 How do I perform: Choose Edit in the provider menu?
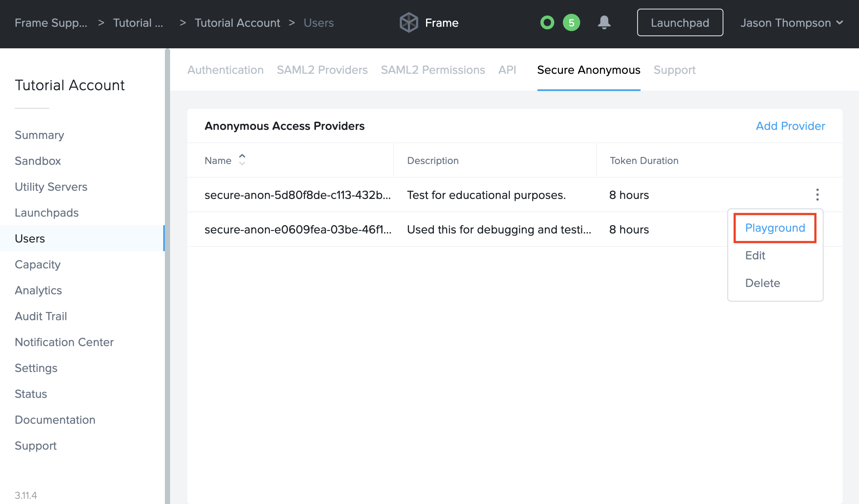point(755,255)
